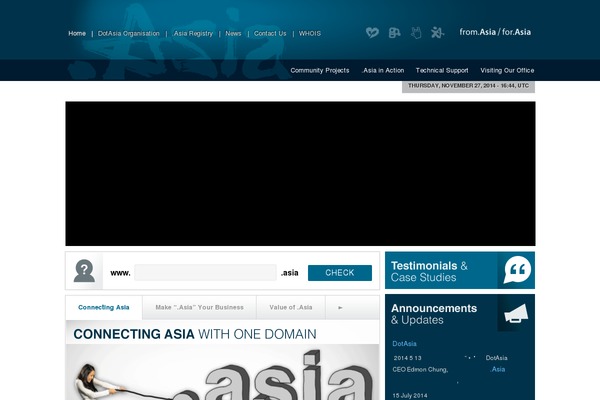This screenshot has height=400, width=600.
Task: Open .Asia in Action link
Action: coord(383,70)
